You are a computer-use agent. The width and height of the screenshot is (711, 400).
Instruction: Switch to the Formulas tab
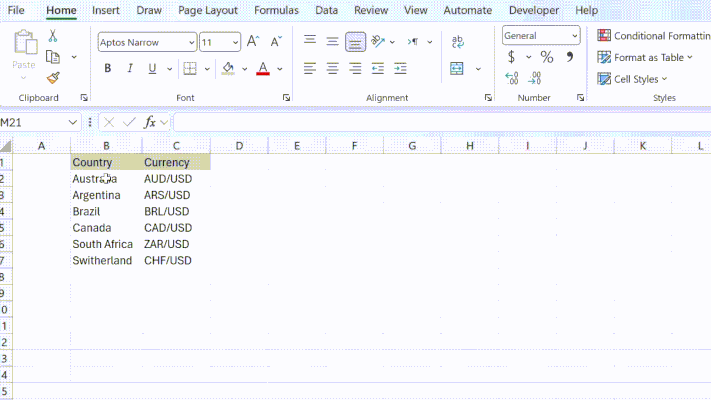click(x=276, y=10)
